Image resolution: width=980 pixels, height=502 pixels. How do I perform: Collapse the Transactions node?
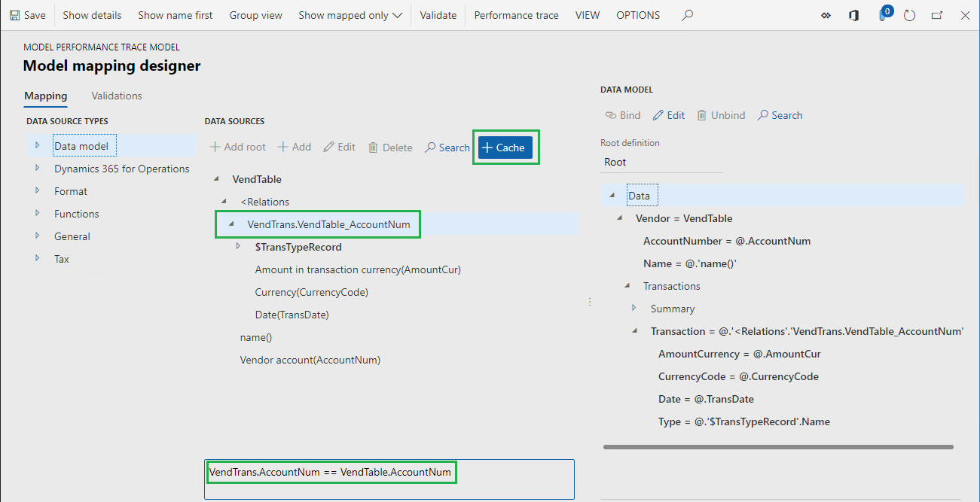(627, 285)
